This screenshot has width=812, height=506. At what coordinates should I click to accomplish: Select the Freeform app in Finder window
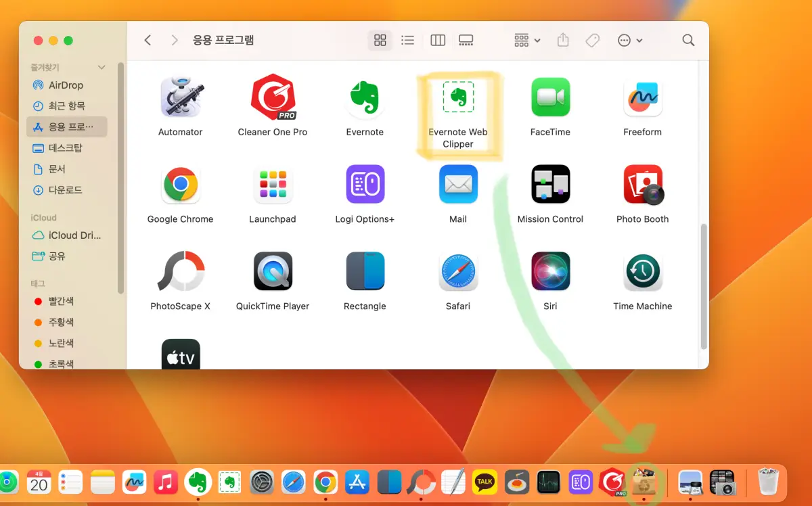643,97
